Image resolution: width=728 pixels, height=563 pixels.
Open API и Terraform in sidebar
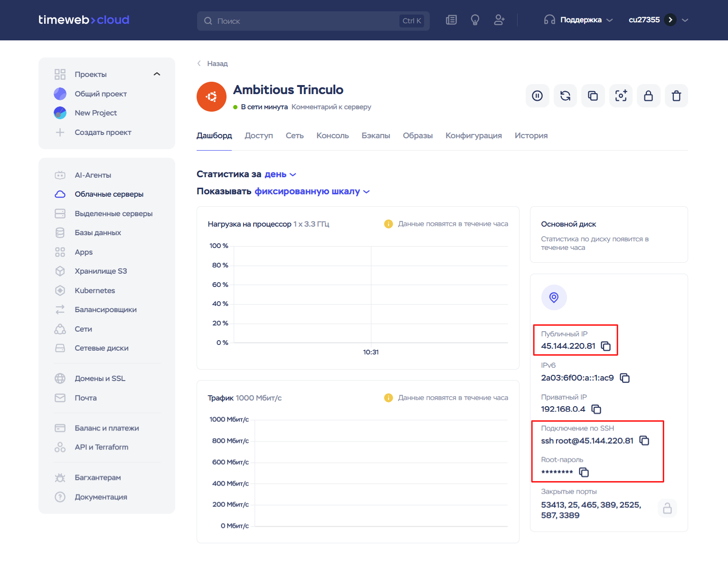101,447
